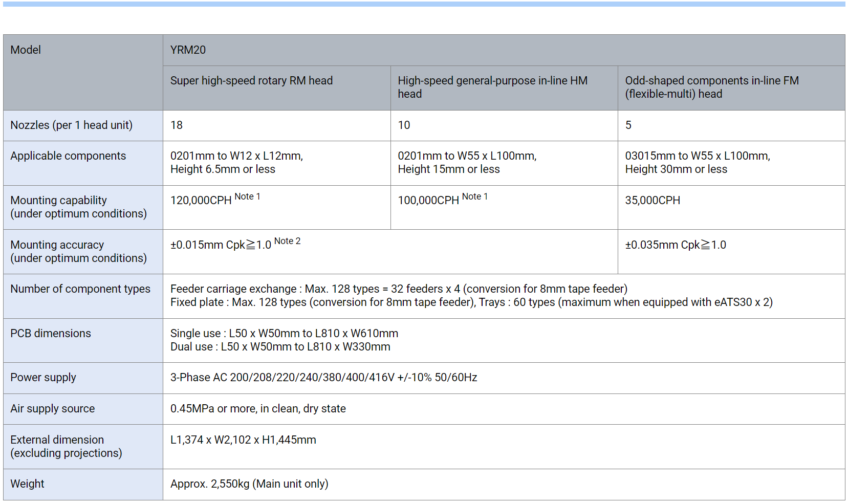Select the 'Mounting capability' row label

pyautogui.click(x=83, y=207)
